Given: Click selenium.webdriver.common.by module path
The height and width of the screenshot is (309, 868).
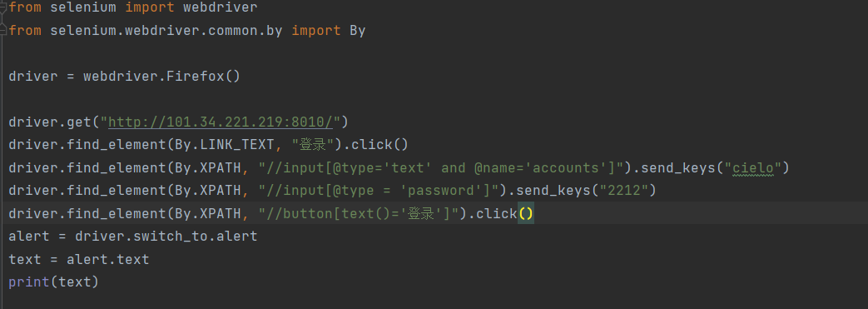Looking at the screenshot, I should (x=166, y=31).
